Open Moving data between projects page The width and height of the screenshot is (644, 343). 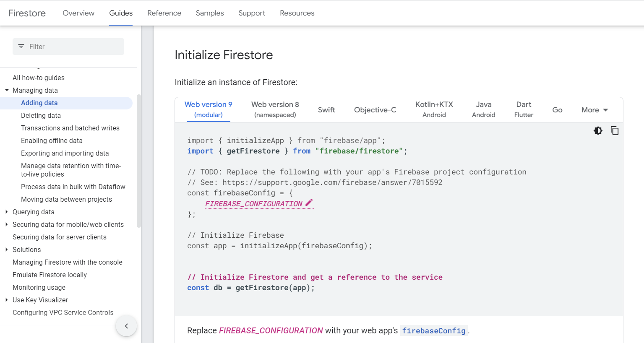66,199
